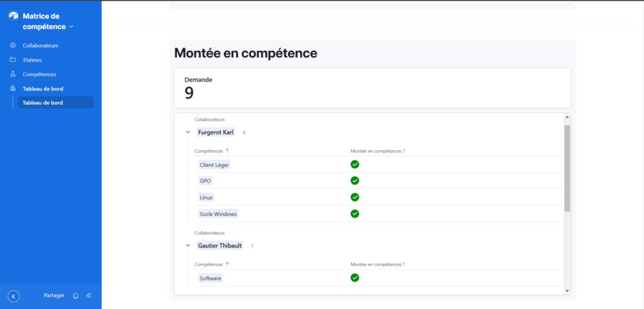Screen dimensions: 644x309
Task: Click the Tableau de bord chart icon
Action: pos(13,88)
